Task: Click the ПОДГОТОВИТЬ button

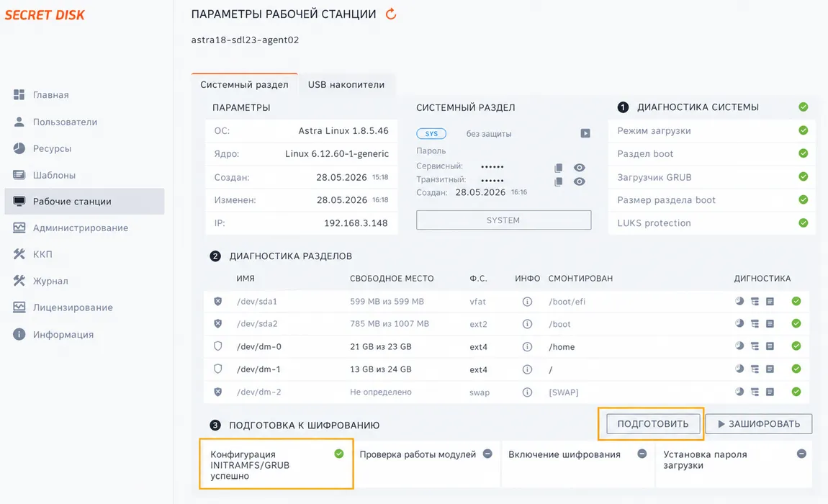Action: (x=653, y=423)
